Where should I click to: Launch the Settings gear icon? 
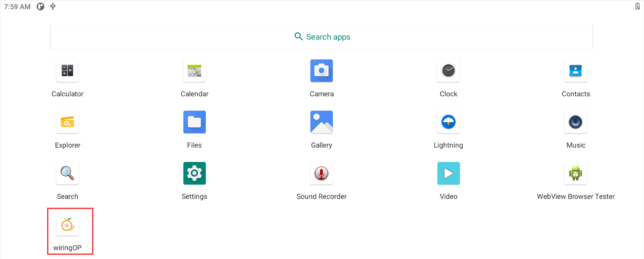194,173
